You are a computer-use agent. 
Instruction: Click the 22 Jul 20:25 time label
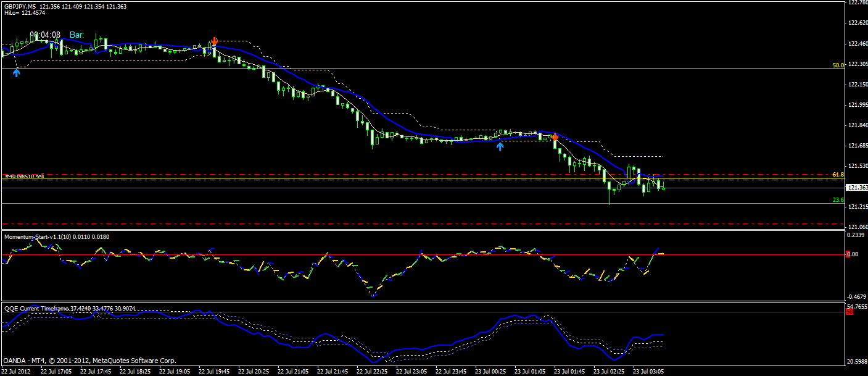click(254, 372)
